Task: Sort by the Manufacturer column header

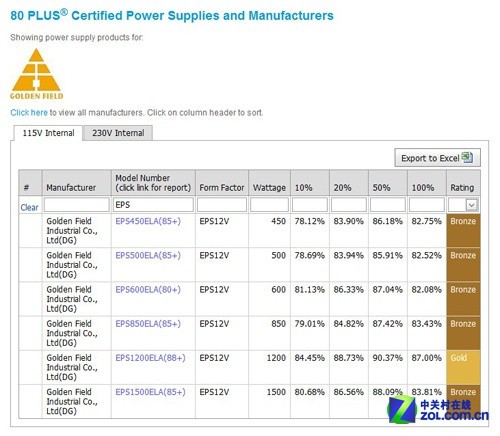Action: [77, 183]
